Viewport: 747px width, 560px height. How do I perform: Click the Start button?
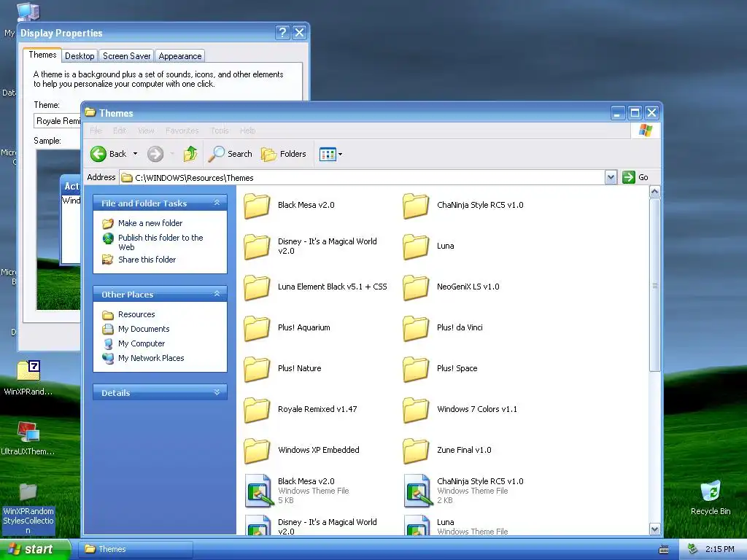click(x=34, y=549)
